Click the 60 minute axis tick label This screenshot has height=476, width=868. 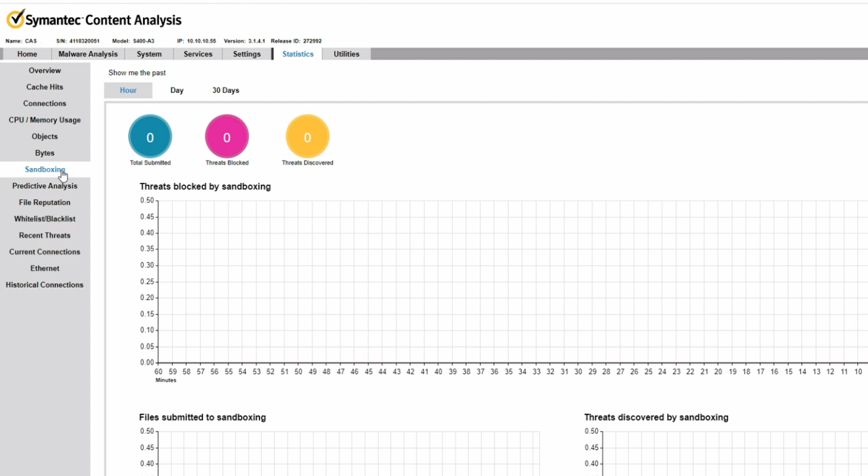tap(158, 372)
